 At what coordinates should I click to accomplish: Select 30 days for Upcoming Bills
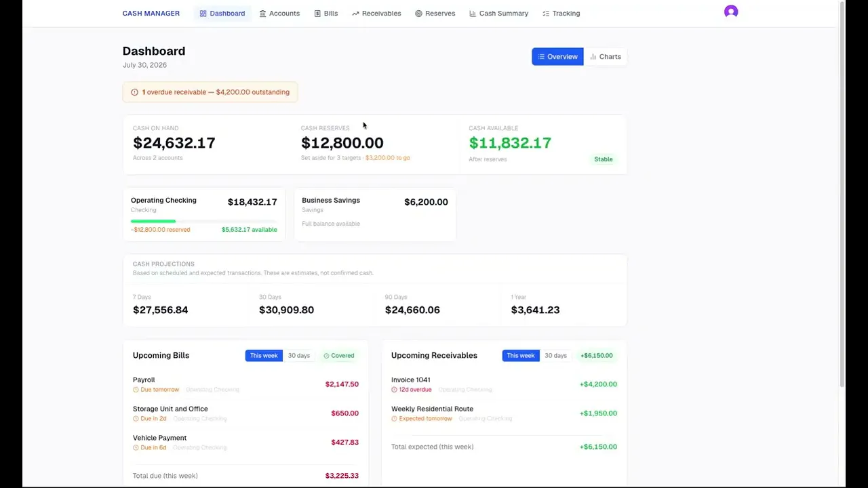point(299,356)
